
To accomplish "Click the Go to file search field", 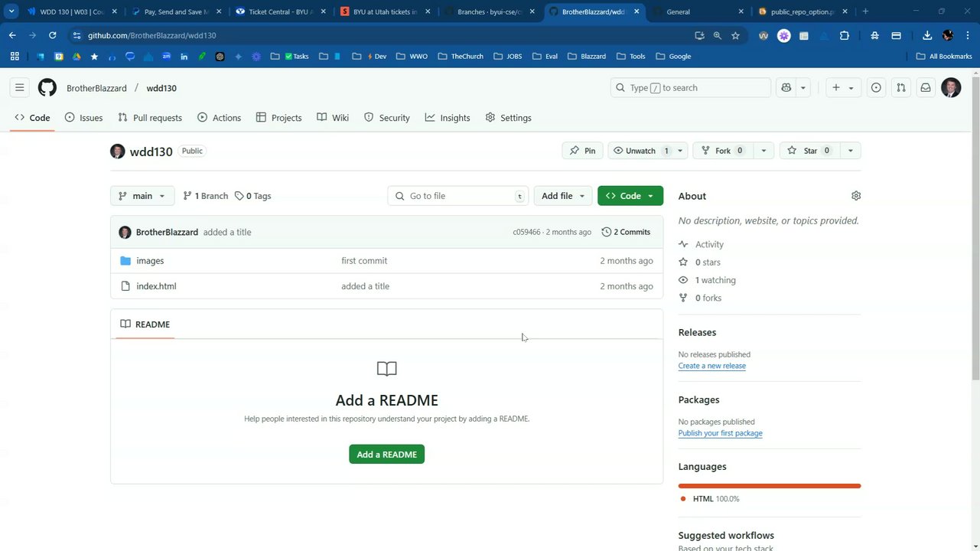I will point(458,196).
